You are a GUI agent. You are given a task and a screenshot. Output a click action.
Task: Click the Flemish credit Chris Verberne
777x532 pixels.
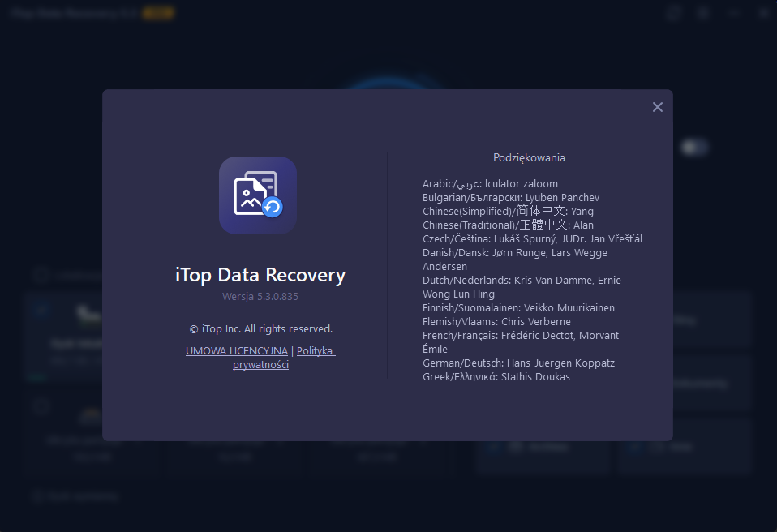(x=496, y=321)
